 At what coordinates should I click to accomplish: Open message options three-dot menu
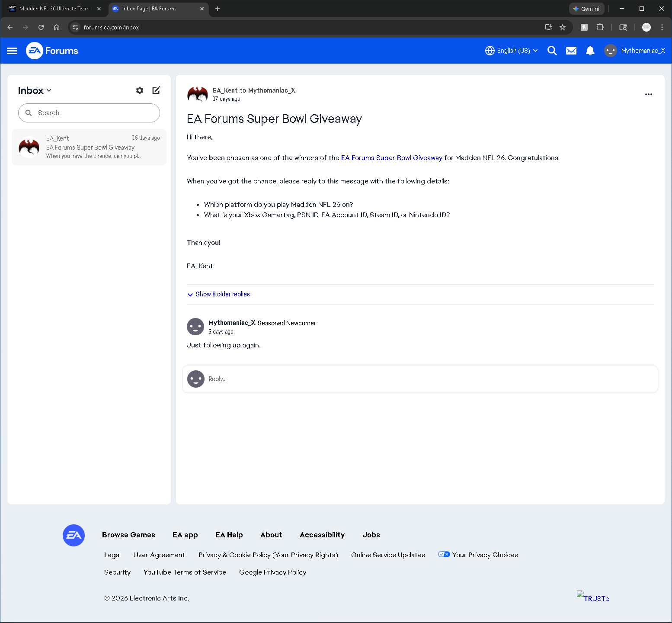click(x=648, y=94)
